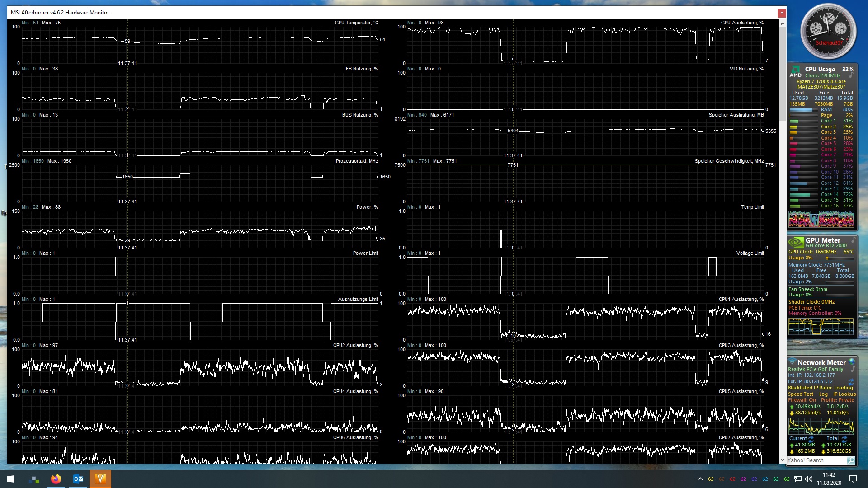868x488 pixels.
Task: Open Speed Test in Network Meter
Action: pos(801,394)
